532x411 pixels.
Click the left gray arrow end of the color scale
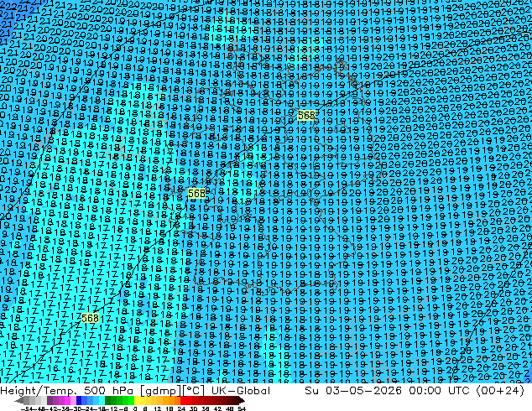pyautogui.click(x=19, y=400)
